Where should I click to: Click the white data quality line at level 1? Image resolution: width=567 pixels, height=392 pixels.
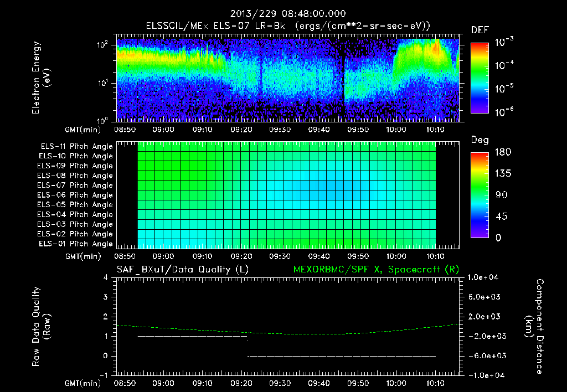[x=192, y=337]
